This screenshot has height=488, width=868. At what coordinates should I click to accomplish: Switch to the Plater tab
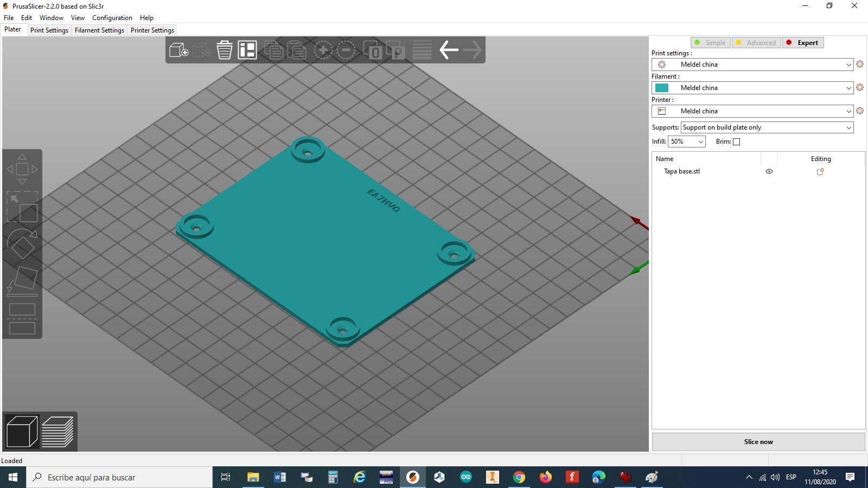pyautogui.click(x=13, y=30)
